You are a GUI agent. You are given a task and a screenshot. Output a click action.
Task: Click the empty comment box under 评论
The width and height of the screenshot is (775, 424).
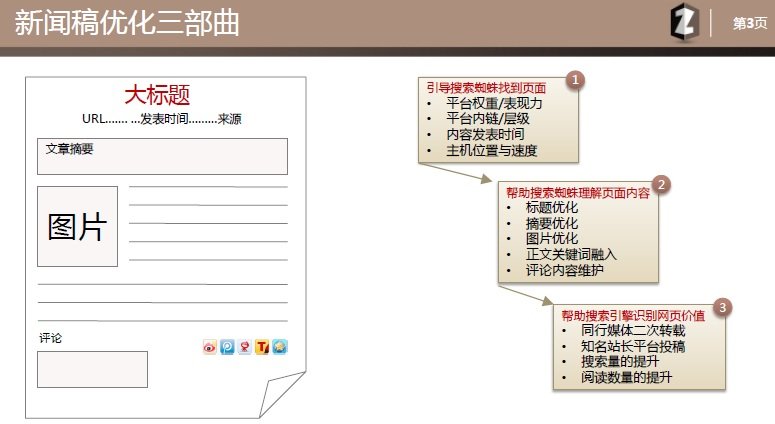point(92,369)
